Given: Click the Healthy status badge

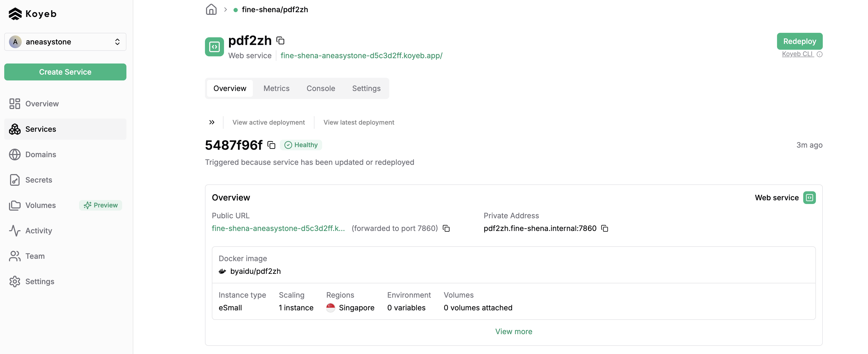Looking at the screenshot, I should 301,145.
